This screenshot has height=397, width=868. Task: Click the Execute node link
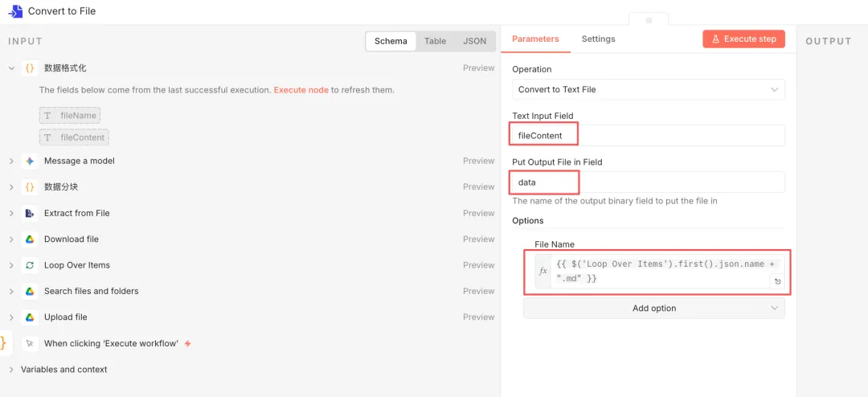pyautogui.click(x=301, y=90)
